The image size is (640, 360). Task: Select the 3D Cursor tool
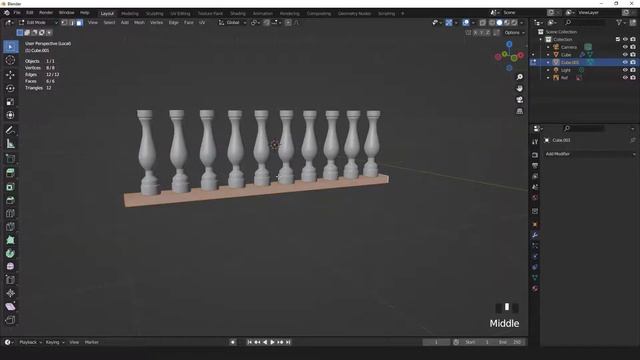pyautogui.click(x=10, y=60)
